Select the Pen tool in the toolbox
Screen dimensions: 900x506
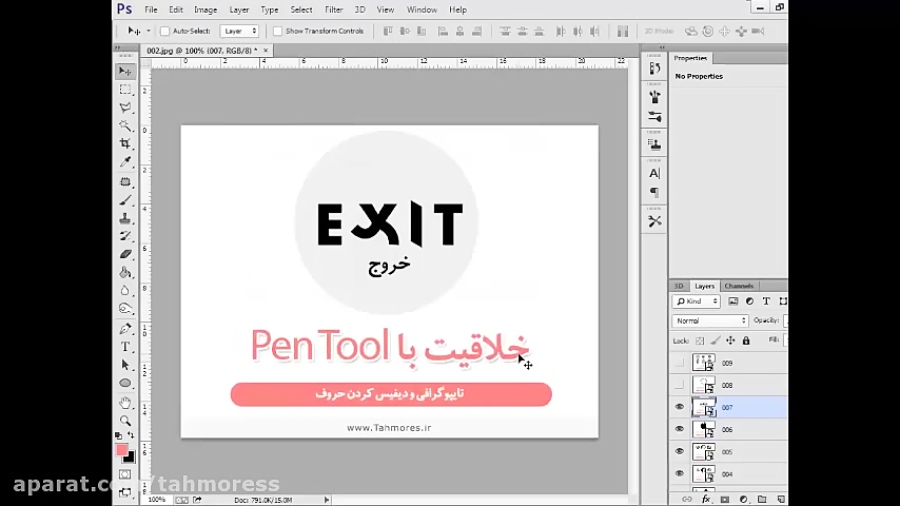click(x=125, y=328)
